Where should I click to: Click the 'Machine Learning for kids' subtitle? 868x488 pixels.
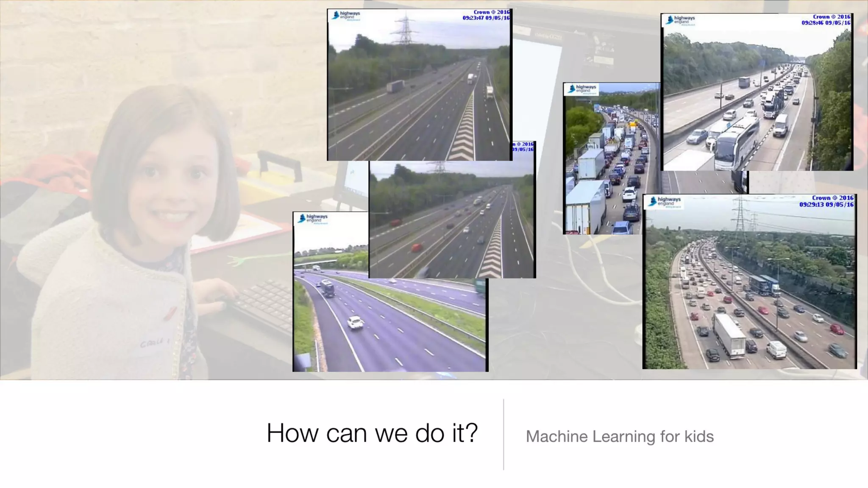point(620,436)
